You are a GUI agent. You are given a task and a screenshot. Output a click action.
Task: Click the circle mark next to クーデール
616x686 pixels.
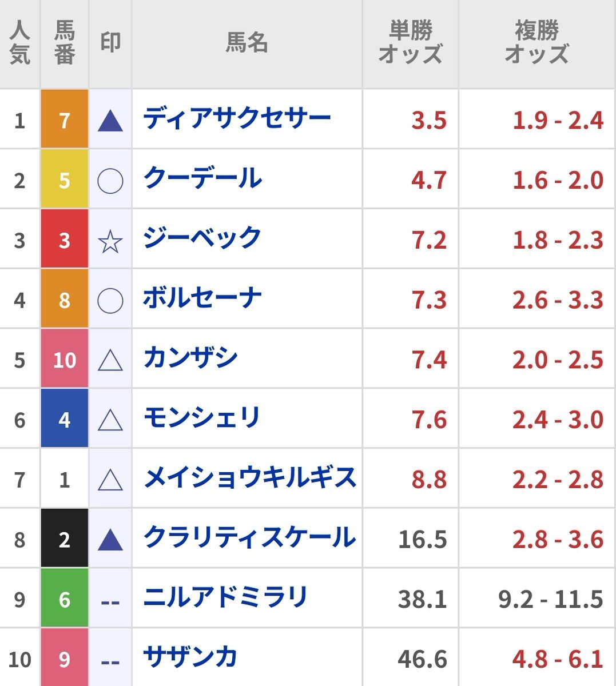click(x=110, y=181)
